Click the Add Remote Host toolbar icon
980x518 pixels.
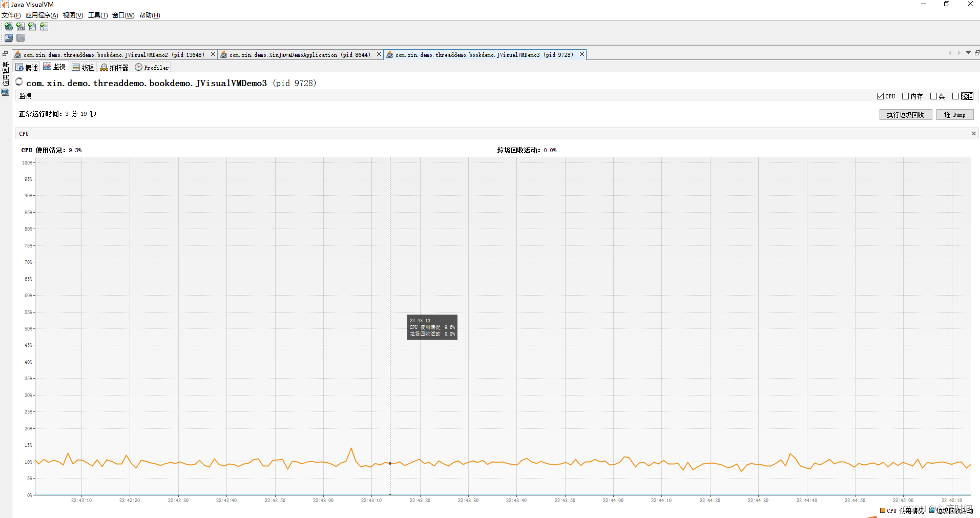point(9,27)
